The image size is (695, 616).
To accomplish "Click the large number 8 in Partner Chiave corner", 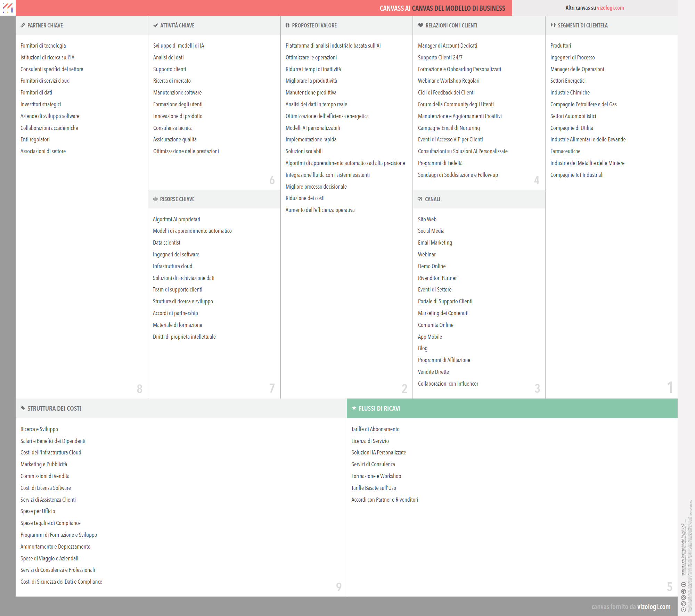I will point(140,389).
